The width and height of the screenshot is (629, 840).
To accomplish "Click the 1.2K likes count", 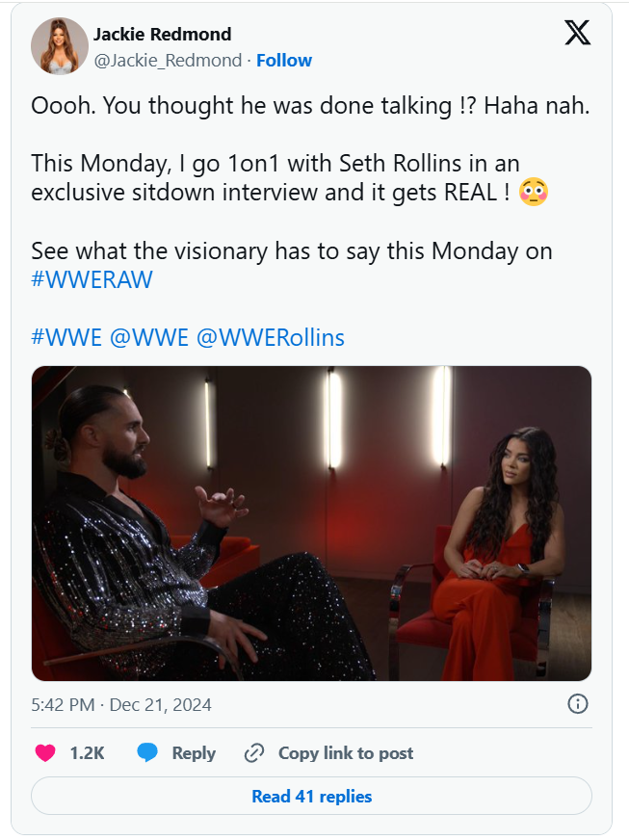I will click(x=87, y=753).
